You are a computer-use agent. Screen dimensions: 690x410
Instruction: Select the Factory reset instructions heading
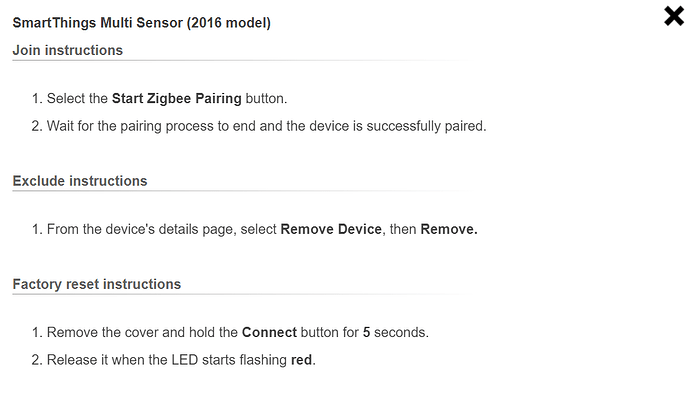[x=96, y=284]
